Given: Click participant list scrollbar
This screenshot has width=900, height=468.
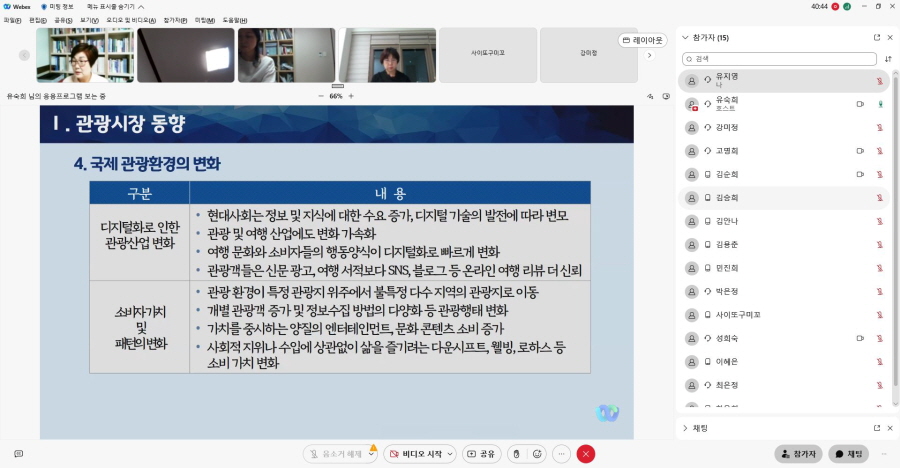Looking at the screenshot, I should point(895,230).
